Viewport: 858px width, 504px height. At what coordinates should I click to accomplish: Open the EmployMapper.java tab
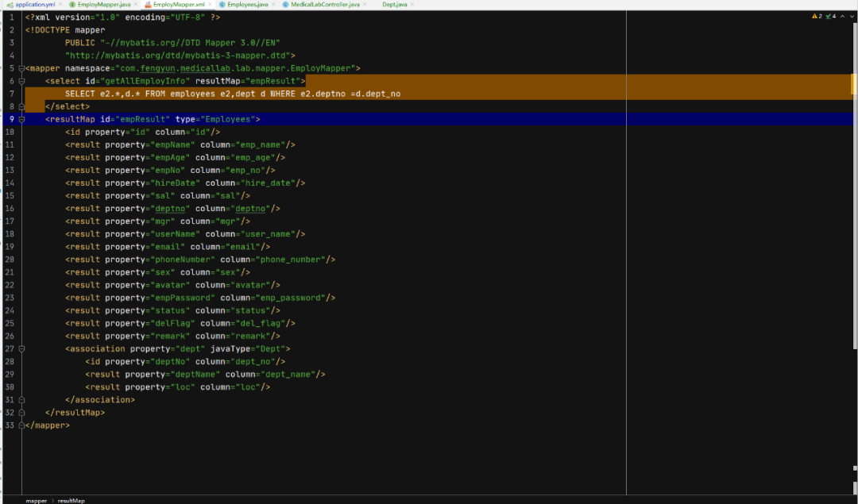[104, 5]
